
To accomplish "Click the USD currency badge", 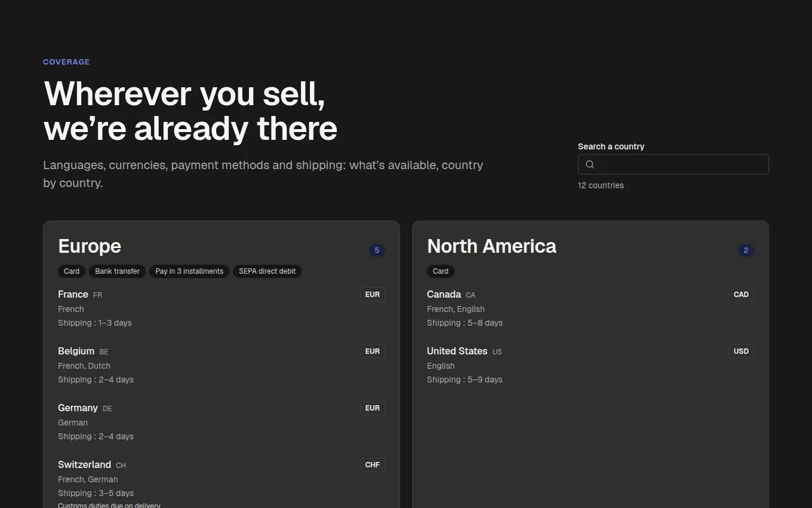I will [x=741, y=351].
